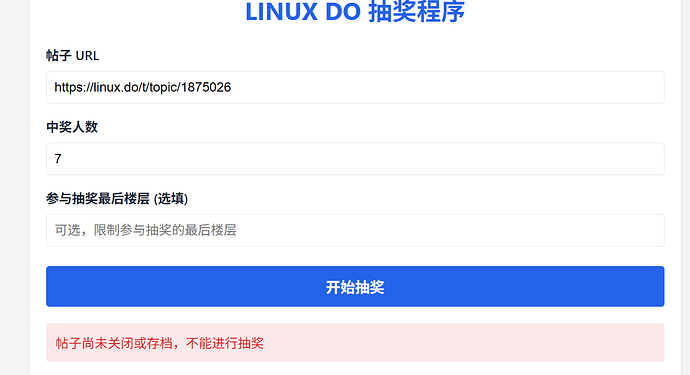Click the 帖子 URL label text
Viewport: 690px width, 375px height.
73,56
